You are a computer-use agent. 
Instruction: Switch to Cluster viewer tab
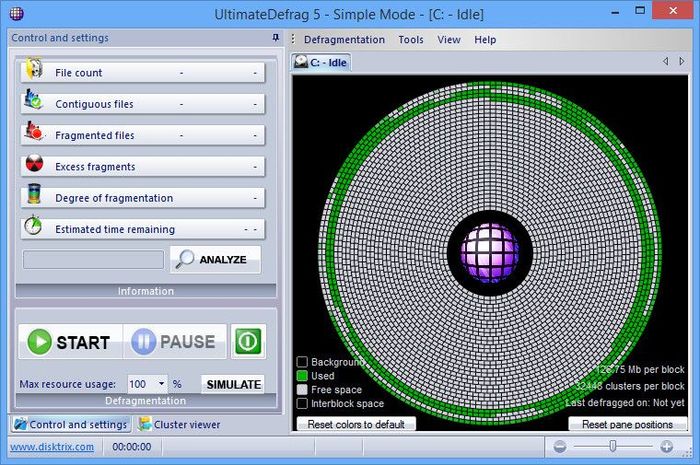179,424
